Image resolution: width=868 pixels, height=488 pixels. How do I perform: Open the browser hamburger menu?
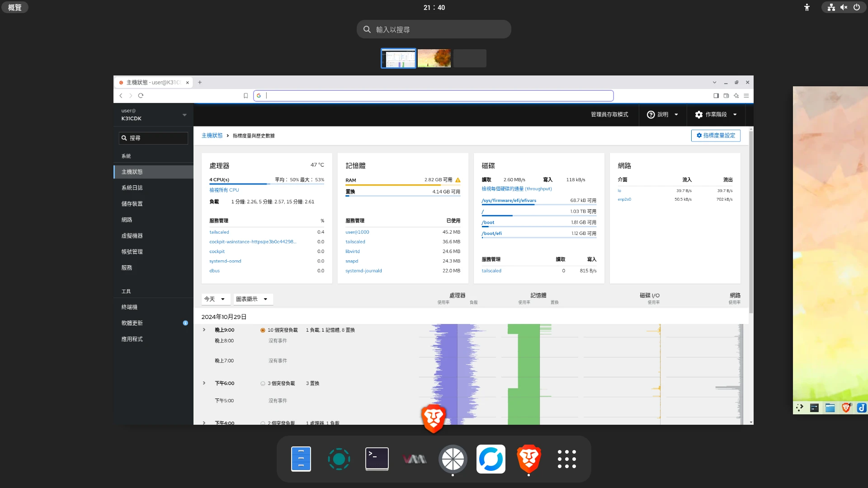click(746, 95)
